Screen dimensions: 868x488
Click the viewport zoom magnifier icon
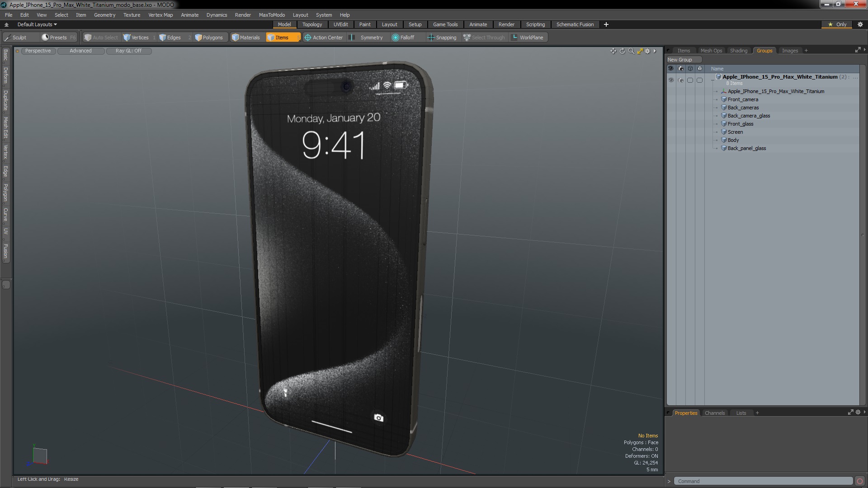pos(631,51)
